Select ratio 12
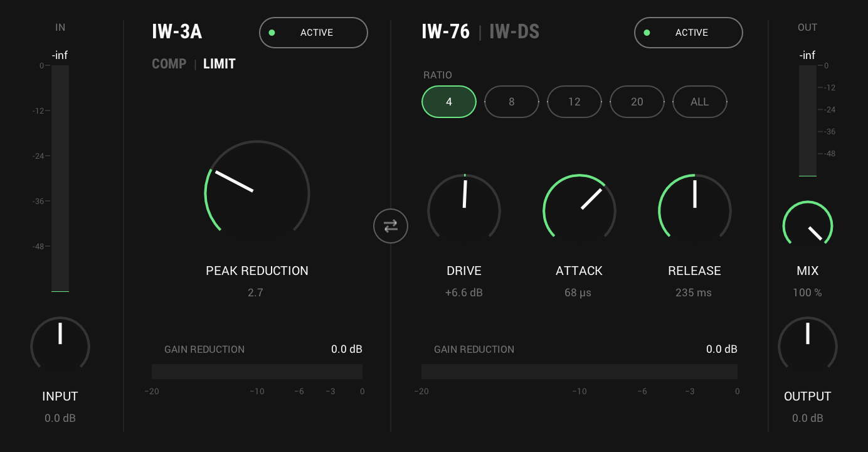 (x=574, y=102)
